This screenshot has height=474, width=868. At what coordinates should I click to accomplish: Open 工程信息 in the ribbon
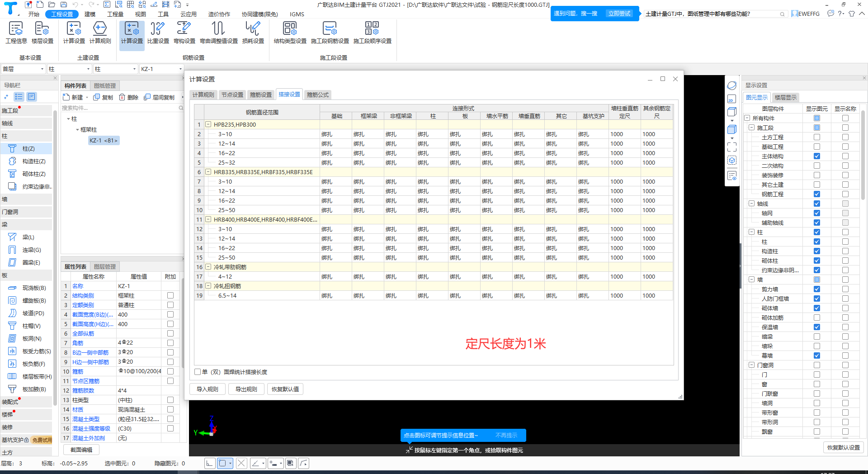(x=16, y=33)
